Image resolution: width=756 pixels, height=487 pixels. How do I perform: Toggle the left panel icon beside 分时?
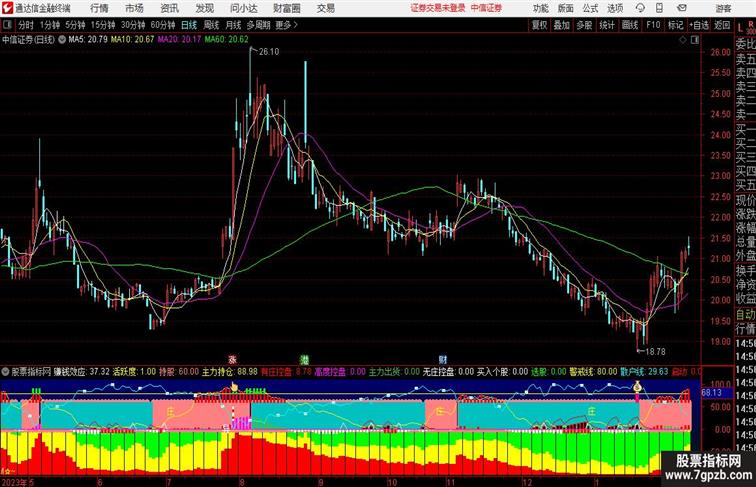[7, 25]
